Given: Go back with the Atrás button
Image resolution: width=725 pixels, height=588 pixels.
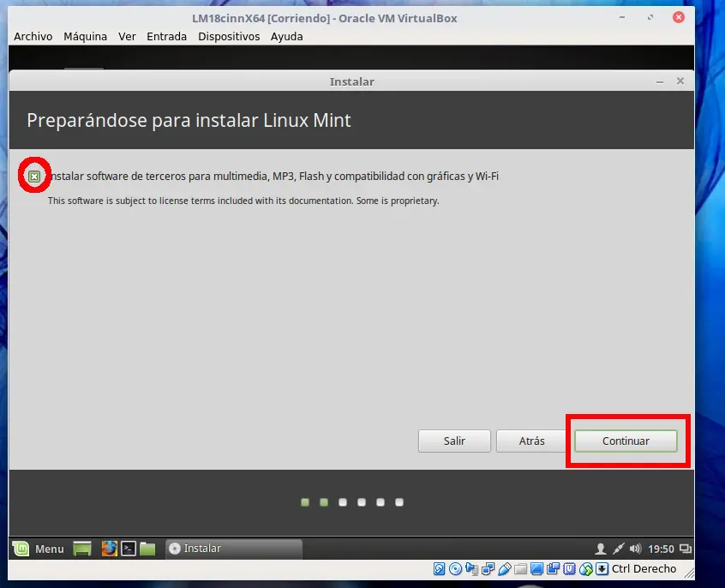Looking at the screenshot, I should pos(531,441).
